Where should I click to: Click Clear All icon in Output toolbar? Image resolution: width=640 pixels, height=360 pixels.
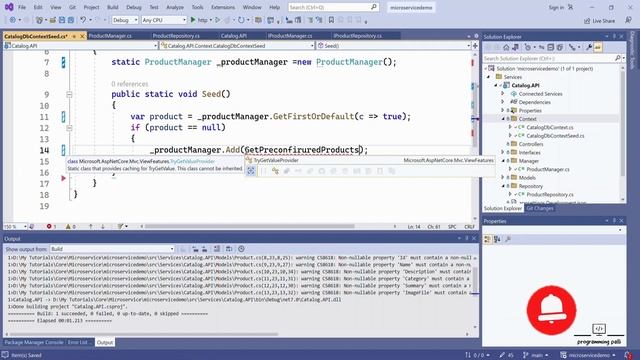tap(217, 249)
